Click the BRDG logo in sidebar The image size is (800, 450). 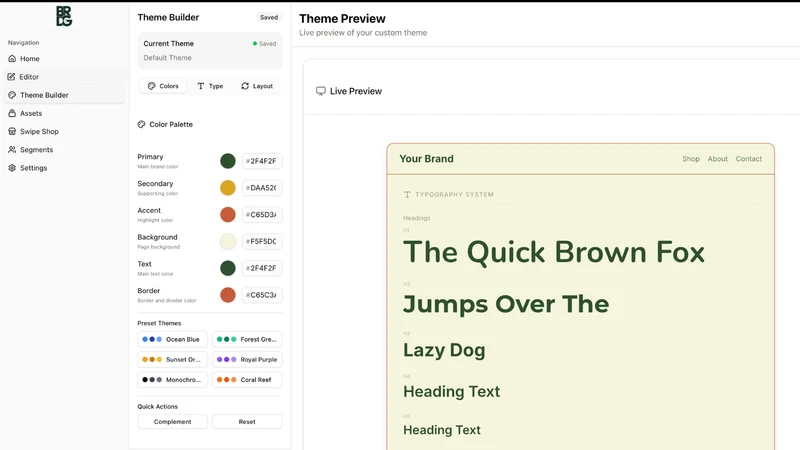(x=64, y=16)
